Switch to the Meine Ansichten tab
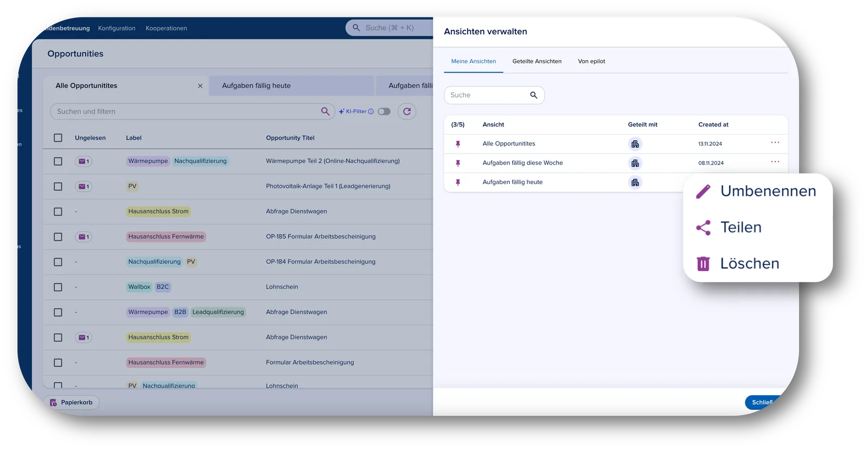The width and height of the screenshot is (868, 450). [474, 61]
